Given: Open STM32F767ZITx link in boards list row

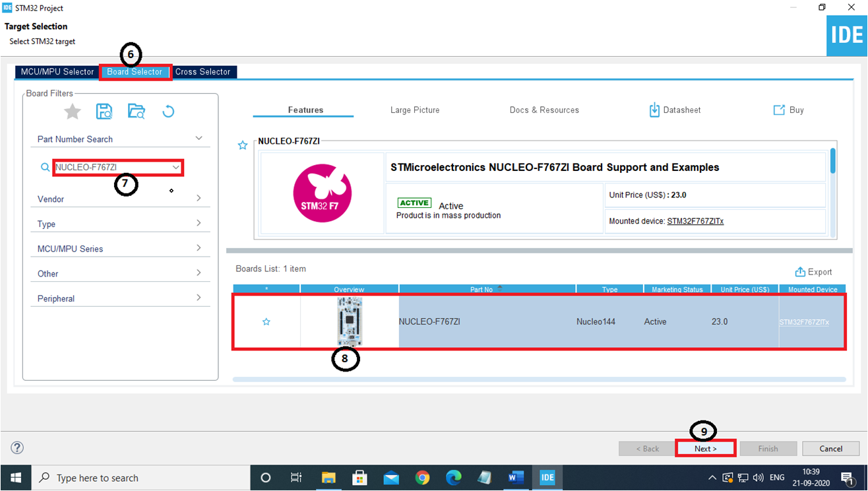Looking at the screenshot, I should pos(804,323).
